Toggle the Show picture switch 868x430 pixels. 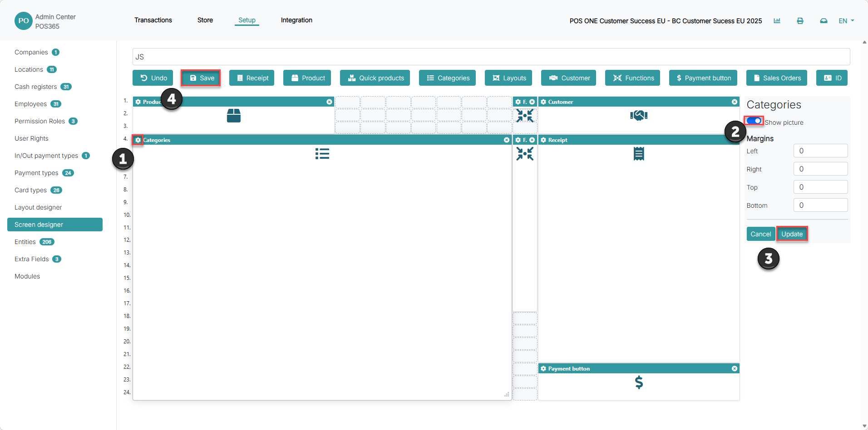tap(754, 121)
